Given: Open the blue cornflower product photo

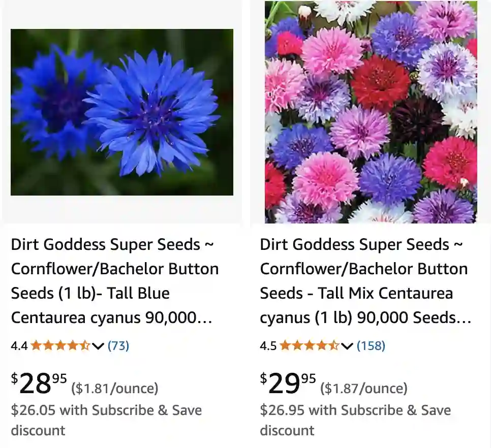Looking at the screenshot, I should point(122,112).
